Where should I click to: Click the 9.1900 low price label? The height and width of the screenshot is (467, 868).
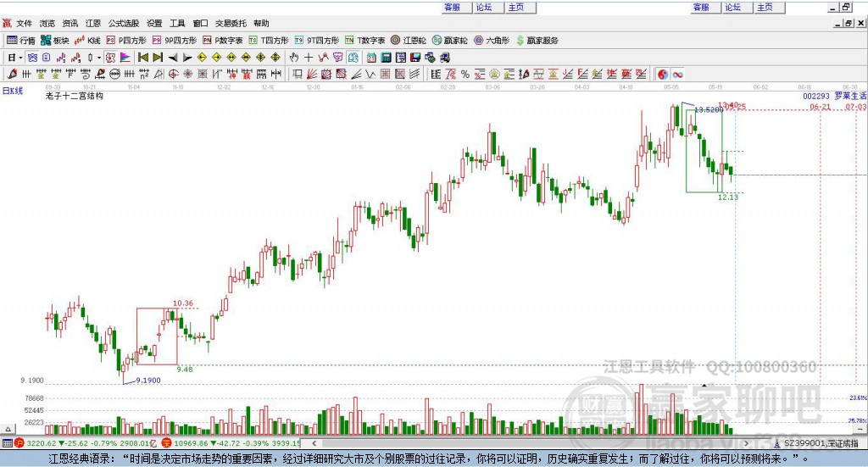click(147, 381)
